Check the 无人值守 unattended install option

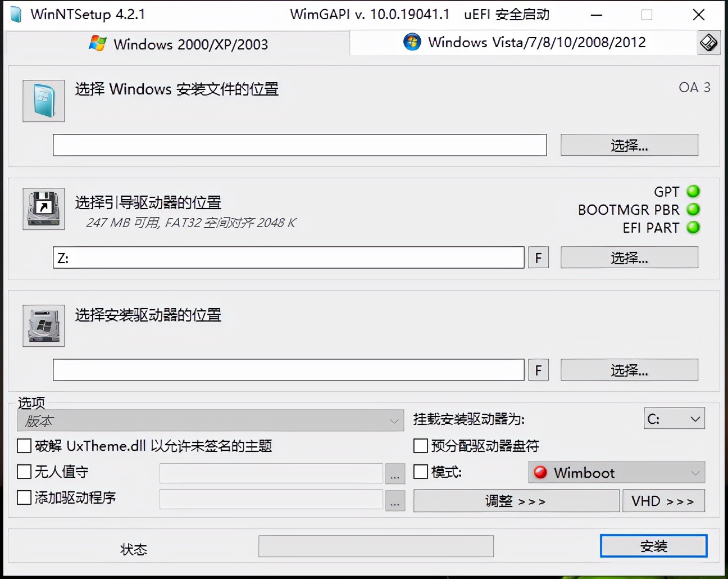point(24,472)
